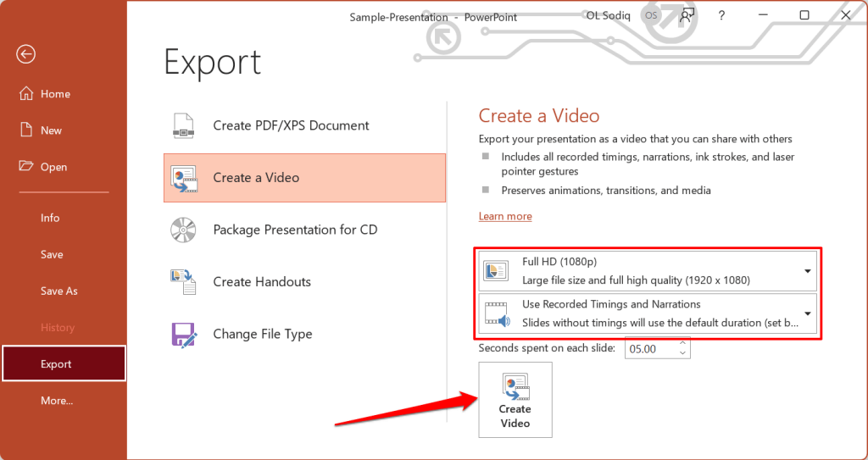
Task: Open More... options in sidebar
Action: coord(64,401)
